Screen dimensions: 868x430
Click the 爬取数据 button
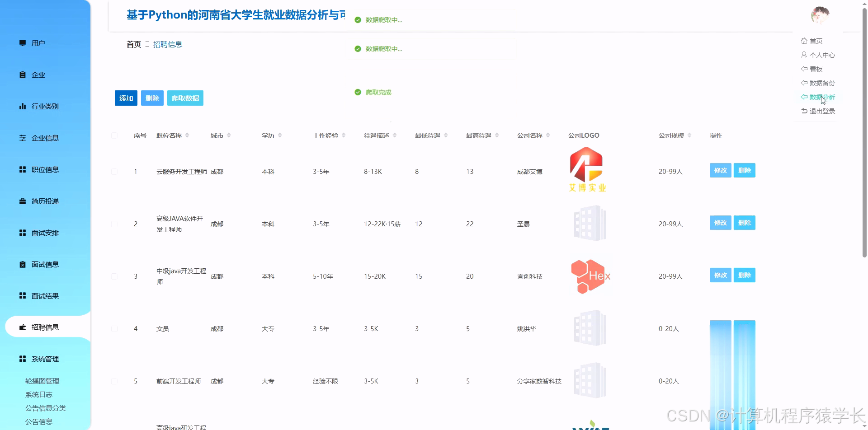[x=185, y=98]
